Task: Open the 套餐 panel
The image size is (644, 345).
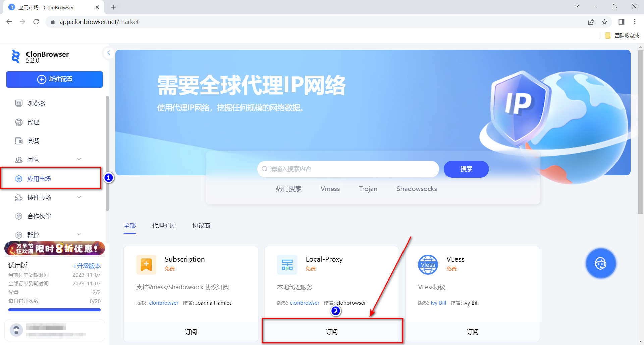Action: pyautogui.click(x=34, y=141)
